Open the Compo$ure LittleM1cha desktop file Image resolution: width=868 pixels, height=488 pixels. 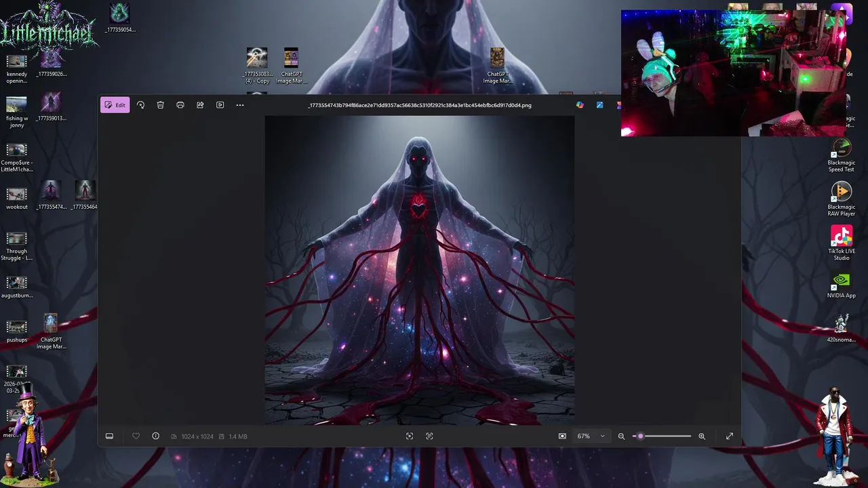click(16, 157)
